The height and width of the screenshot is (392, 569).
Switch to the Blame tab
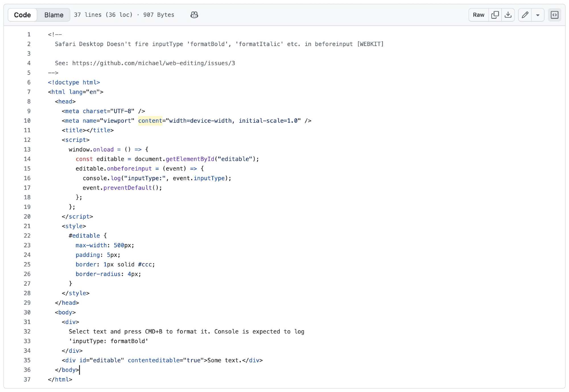coord(54,15)
